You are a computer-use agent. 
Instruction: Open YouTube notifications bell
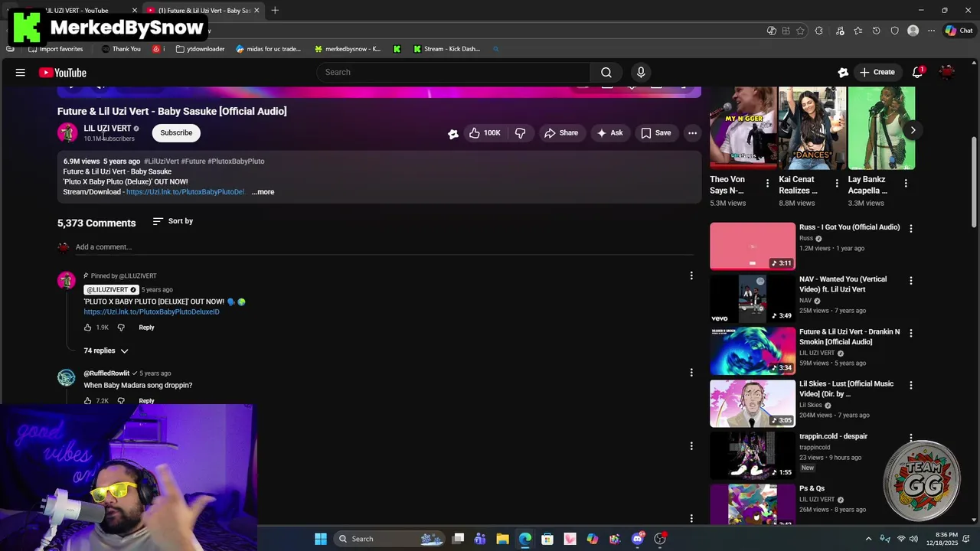coord(917,72)
